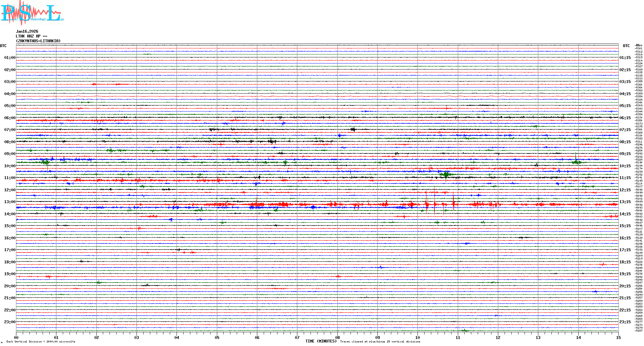This screenshot has height=346, width=644.
Task: Click the 23:00 hour label on left
Action: click(10, 322)
